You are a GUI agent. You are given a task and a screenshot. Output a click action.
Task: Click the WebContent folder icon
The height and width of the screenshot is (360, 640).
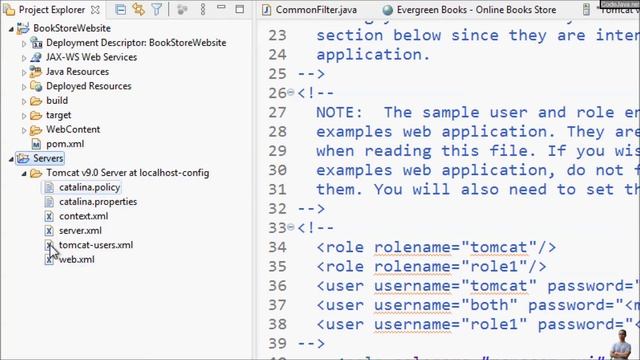(x=36, y=130)
